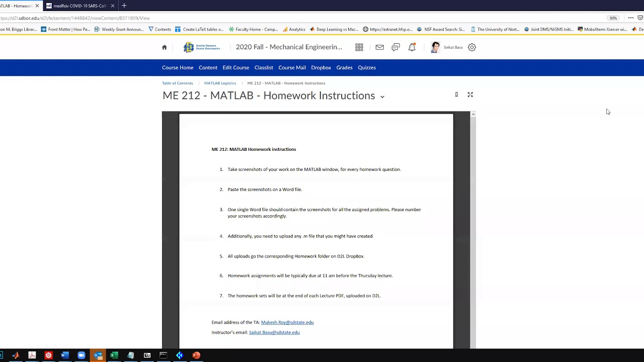The image size is (644, 362).
Task: Open the Course Home nav item
Action: click(x=178, y=67)
